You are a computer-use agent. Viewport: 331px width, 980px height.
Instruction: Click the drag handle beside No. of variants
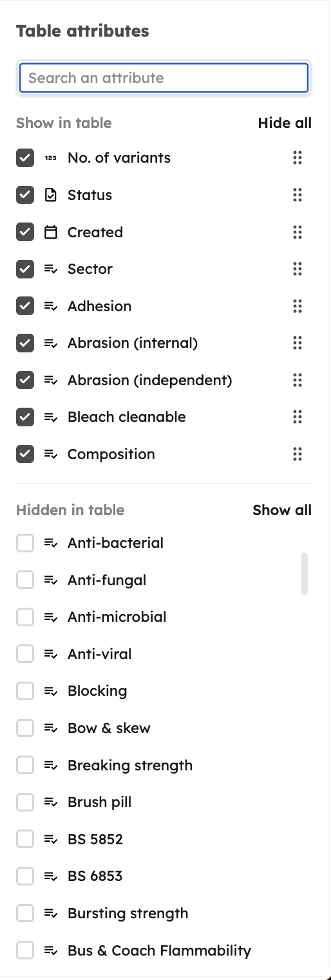(297, 158)
